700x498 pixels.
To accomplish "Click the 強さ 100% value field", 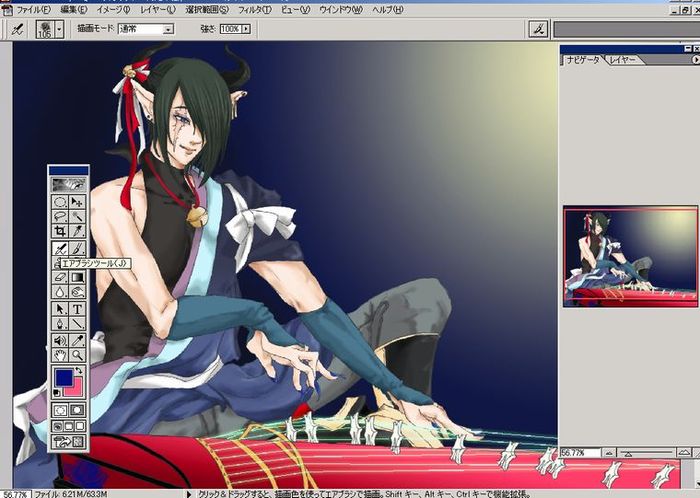I will tap(230, 29).
